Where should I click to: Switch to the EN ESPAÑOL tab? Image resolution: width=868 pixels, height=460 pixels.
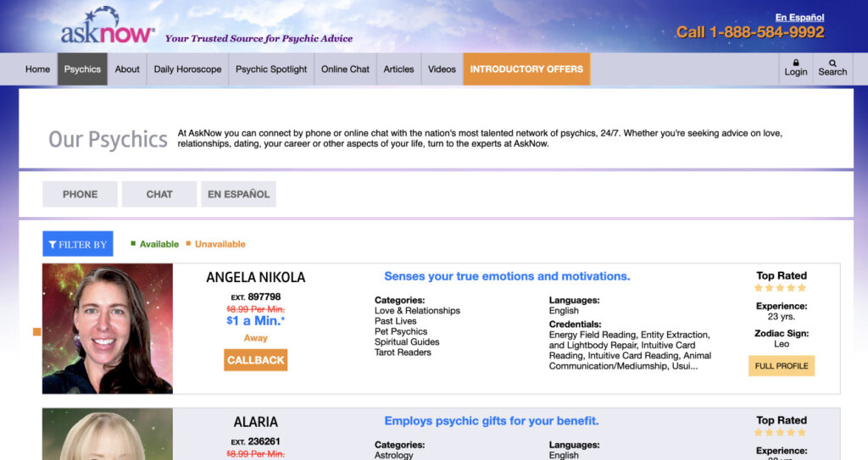click(x=238, y=194)
